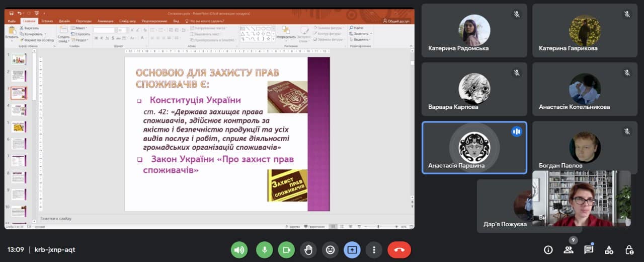Open the emoji reactions button
The image size is (644, 262).
point(330,249)
